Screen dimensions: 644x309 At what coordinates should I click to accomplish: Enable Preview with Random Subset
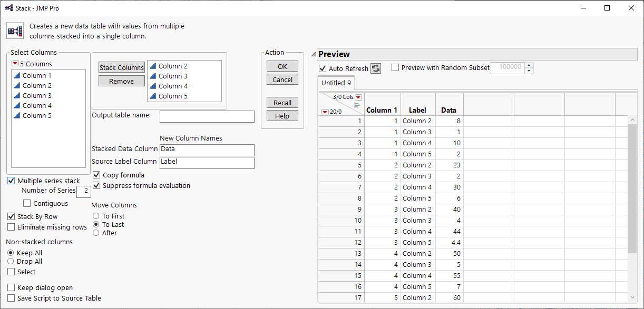(395, 68)
